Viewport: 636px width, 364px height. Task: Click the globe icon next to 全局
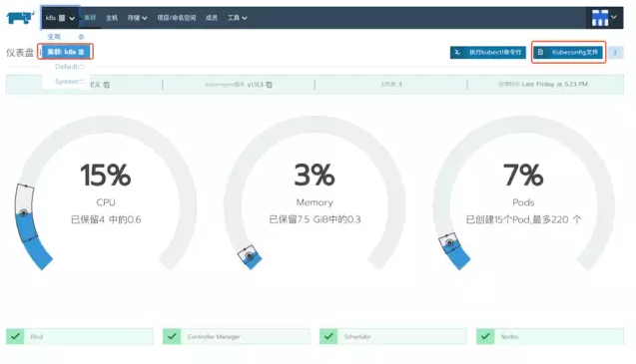point(81,37)
